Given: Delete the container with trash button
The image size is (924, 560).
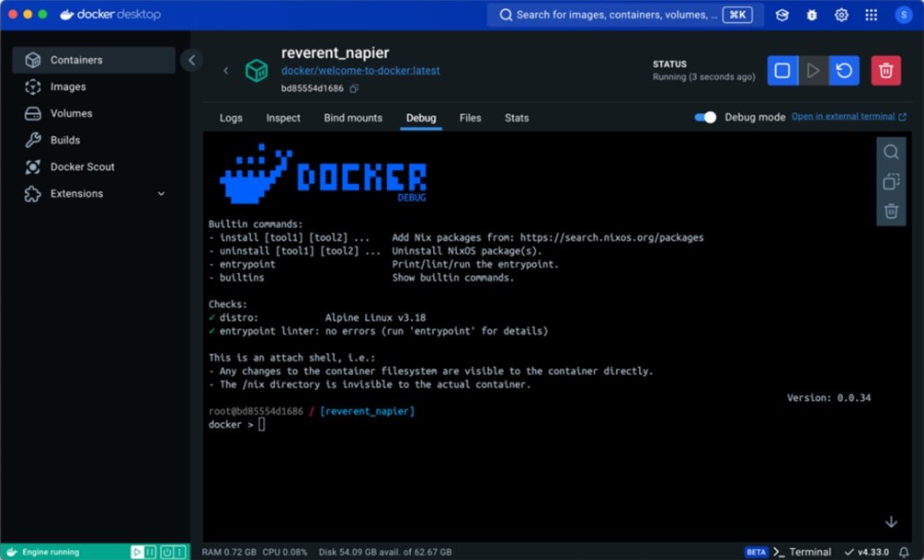Looking at the screenshot, I should [885, 71].
